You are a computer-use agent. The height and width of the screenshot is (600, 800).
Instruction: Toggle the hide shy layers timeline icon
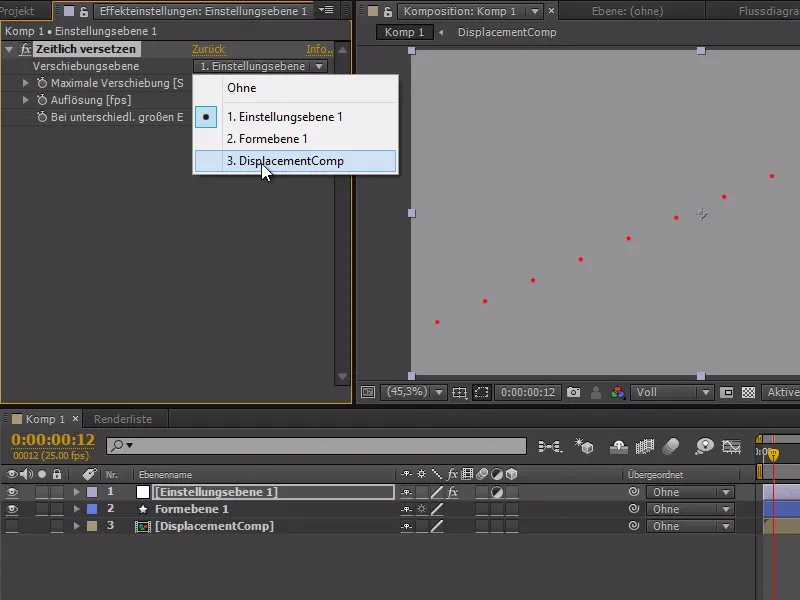click(x=618, y=447)
